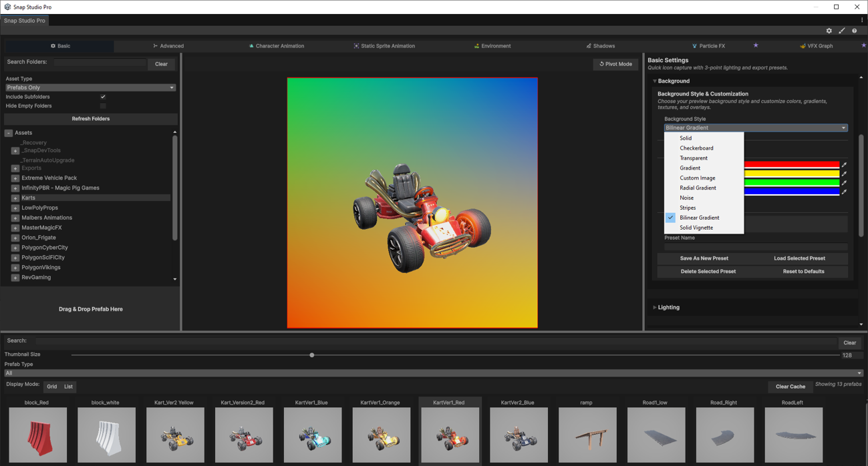Open the Prefab Type dropdown

(434, 373)
